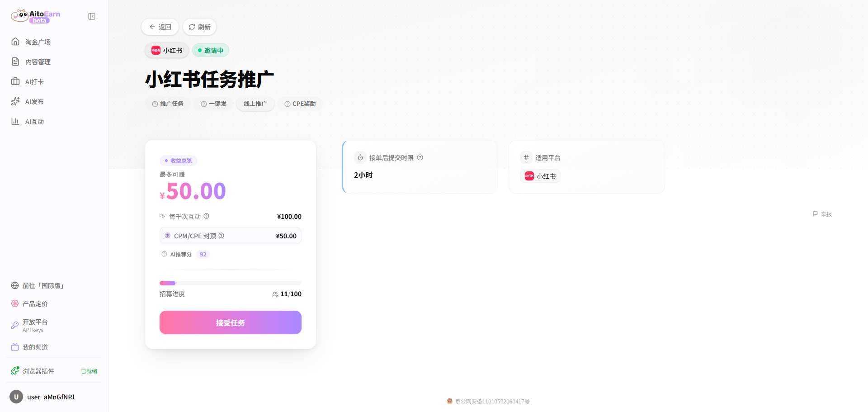Viewport: 868px width, 412px height.
Task: Select the 线上推广 tag
Action: [255, 104]
